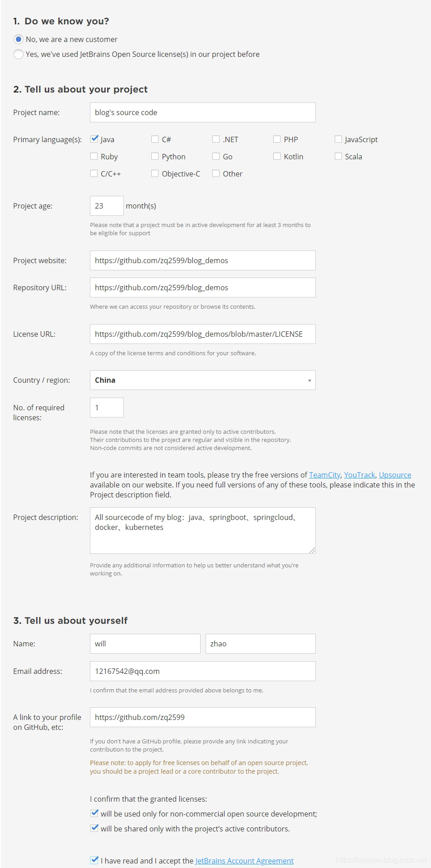Select the 'Yes, we've used JetBrains Open Source license(s)' option
Screen dimensions: 431x868
pyautogui.click(x=19, y=54)
